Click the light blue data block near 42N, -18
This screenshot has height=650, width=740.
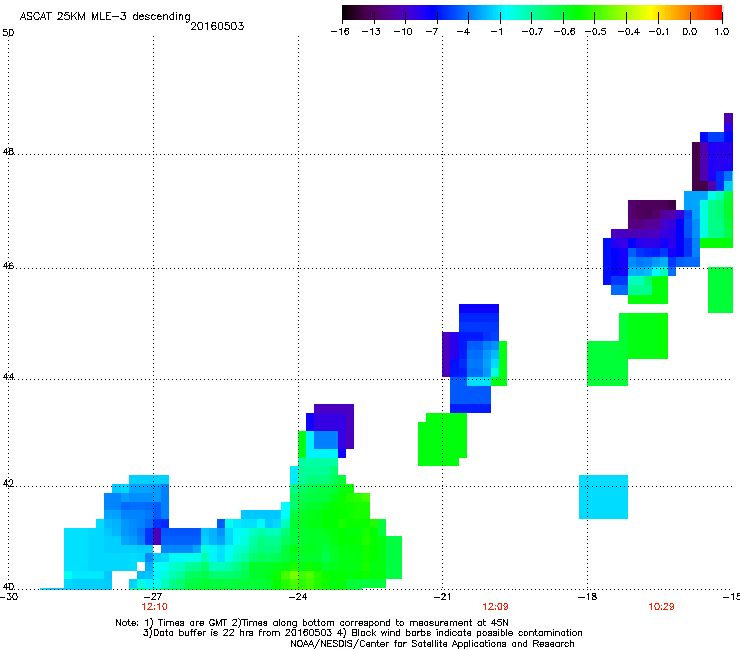tap(603, 497)
